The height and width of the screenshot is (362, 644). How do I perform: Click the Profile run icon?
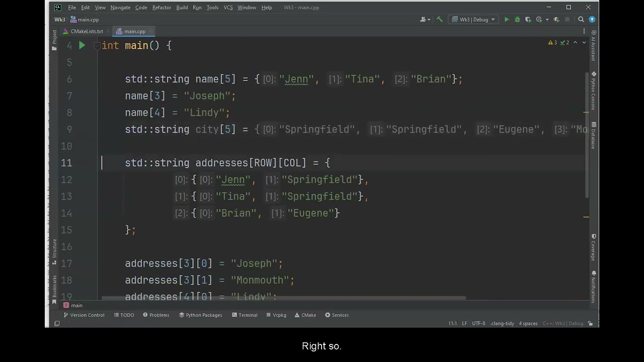coord(539,20)
